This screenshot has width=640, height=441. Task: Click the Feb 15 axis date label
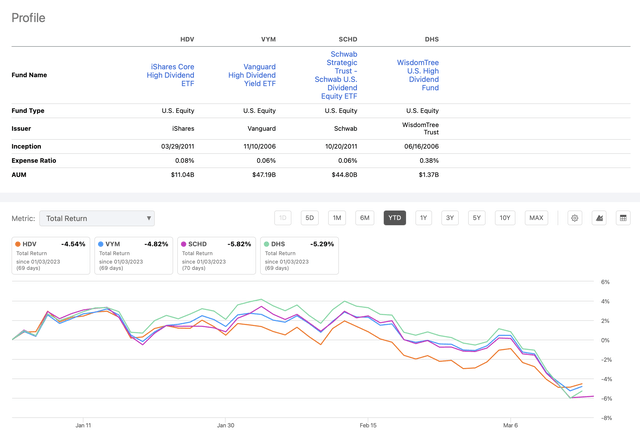368,425
